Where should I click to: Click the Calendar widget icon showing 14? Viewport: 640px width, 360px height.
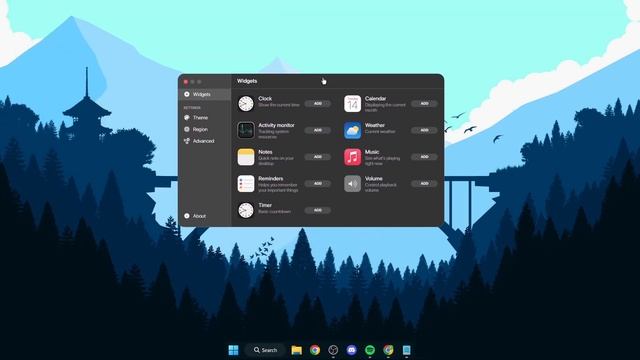pyautogui.click(x=352, y=104)
